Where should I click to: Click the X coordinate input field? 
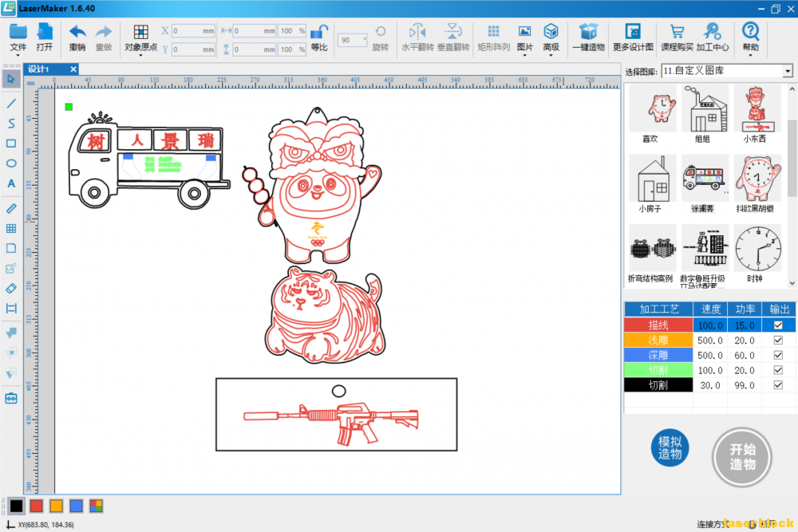(193, 31)
